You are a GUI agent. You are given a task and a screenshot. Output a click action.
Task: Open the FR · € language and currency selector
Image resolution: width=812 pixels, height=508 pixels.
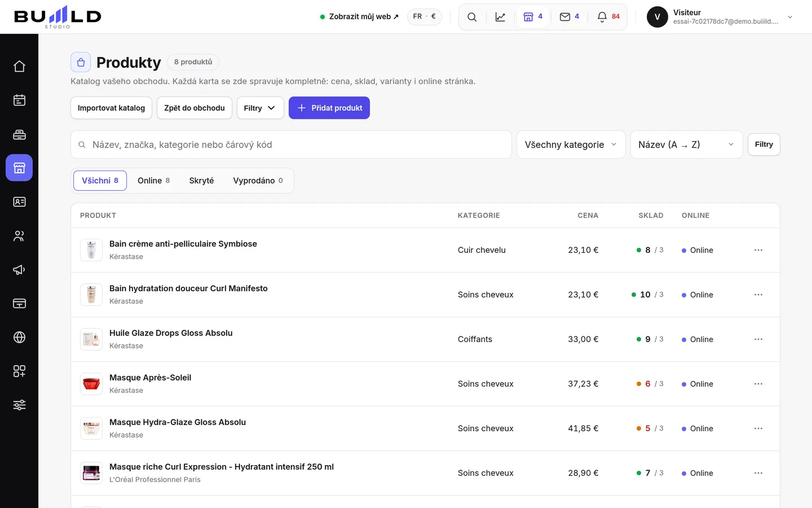coord(425,17)
